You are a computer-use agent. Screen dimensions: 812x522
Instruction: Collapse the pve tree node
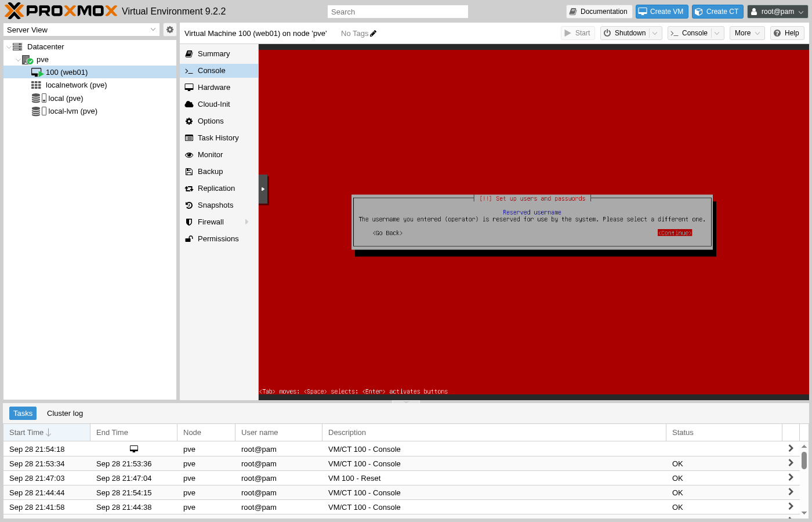pyautogui.click(x=18, y=60)
